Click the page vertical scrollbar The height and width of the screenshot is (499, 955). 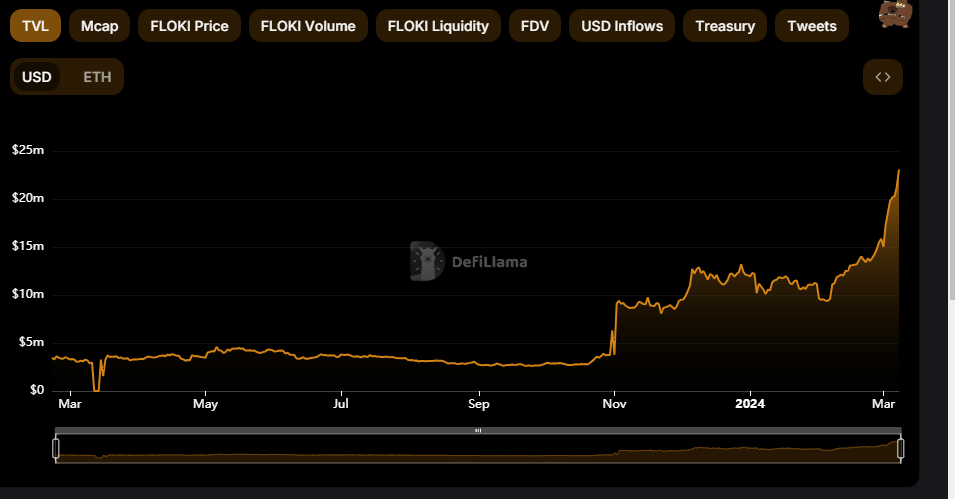(x=951, y=149)
